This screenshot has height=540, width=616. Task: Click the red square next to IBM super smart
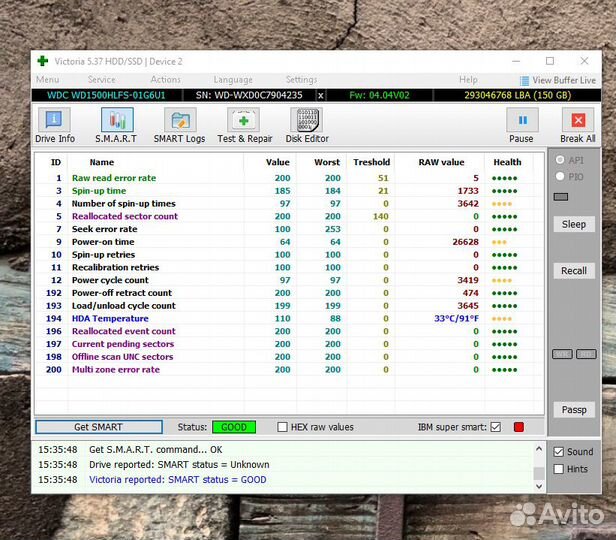coord(519,427)
